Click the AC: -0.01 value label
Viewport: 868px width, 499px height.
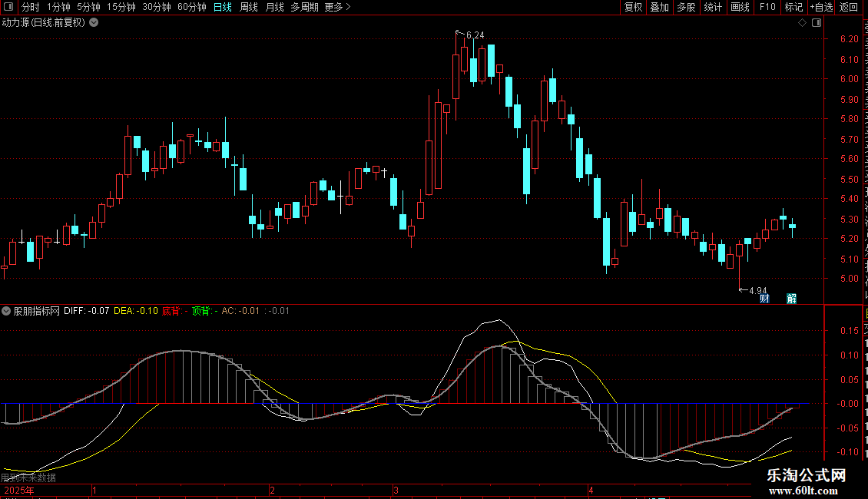240,311
